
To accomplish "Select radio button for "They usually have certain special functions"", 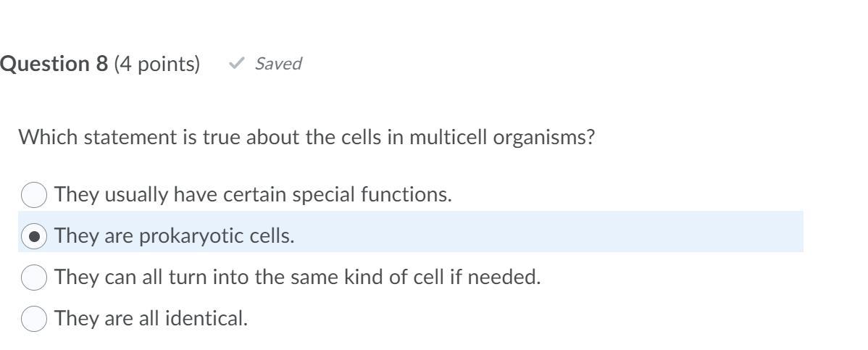I will click(x=34, y=195).
